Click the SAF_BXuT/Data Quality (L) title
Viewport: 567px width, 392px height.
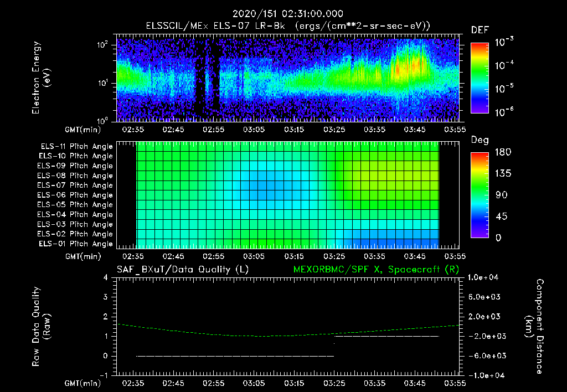tap(183, 270)
